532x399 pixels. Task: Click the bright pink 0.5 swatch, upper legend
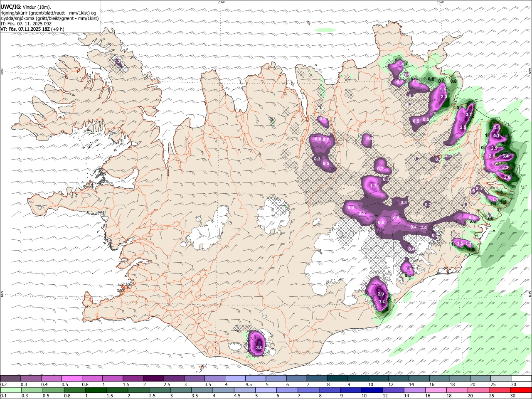click(x=71, y=379)
